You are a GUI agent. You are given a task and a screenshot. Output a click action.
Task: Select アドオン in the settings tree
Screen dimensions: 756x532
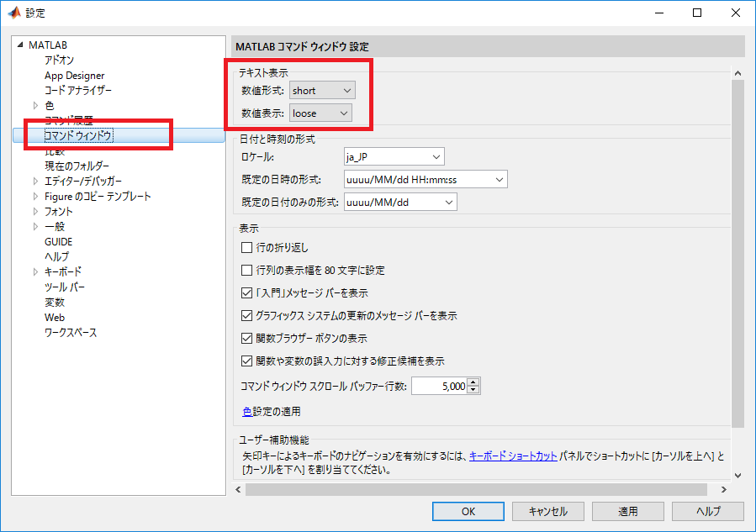pyautogui.click(x=60, y=61)
